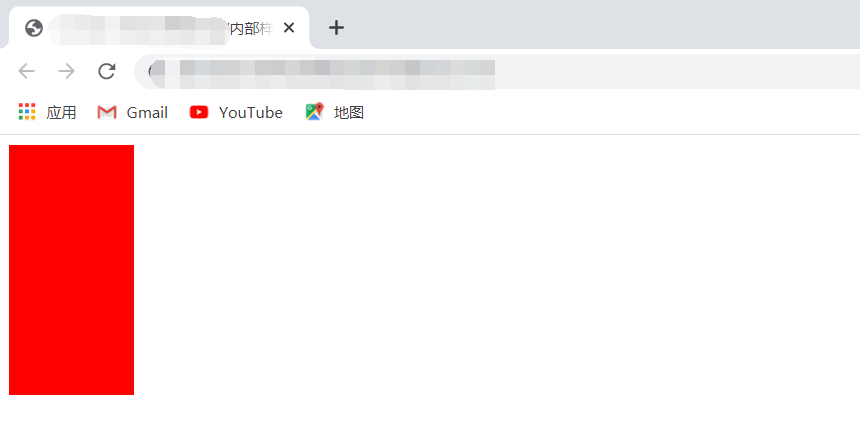Click the Google Maps pin icon
This screenshot has height=426, width=860.
[315, 112]
